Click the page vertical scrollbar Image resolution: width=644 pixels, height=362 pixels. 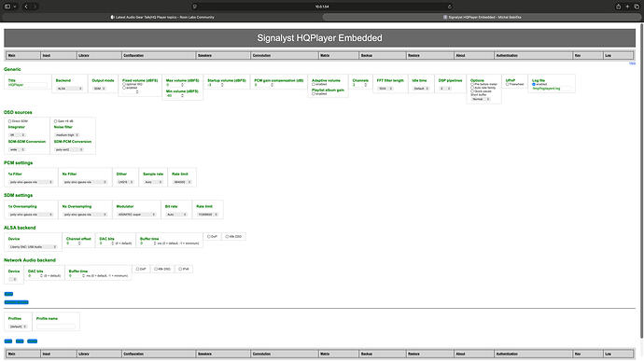point(641,181)
